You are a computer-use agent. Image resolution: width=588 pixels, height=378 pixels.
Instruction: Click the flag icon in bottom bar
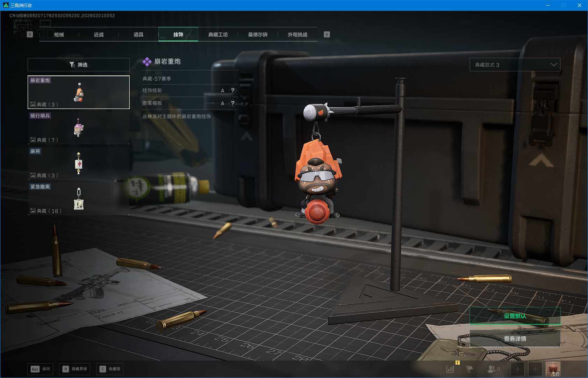tap(469, 369)
